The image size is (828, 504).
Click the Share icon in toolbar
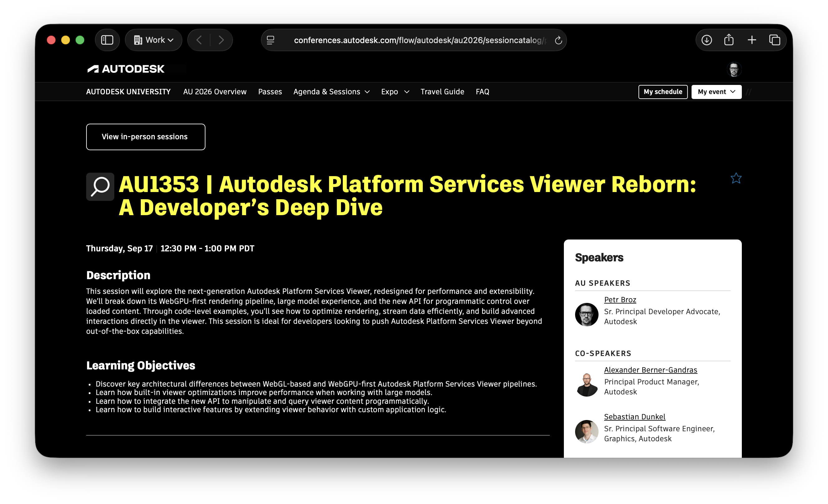pos(728,40)
